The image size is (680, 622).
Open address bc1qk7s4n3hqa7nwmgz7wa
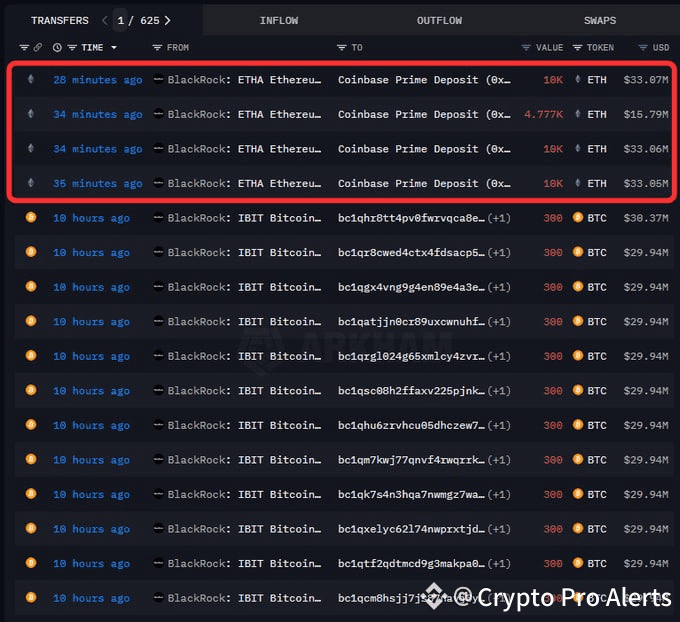[x=411, y=494]
